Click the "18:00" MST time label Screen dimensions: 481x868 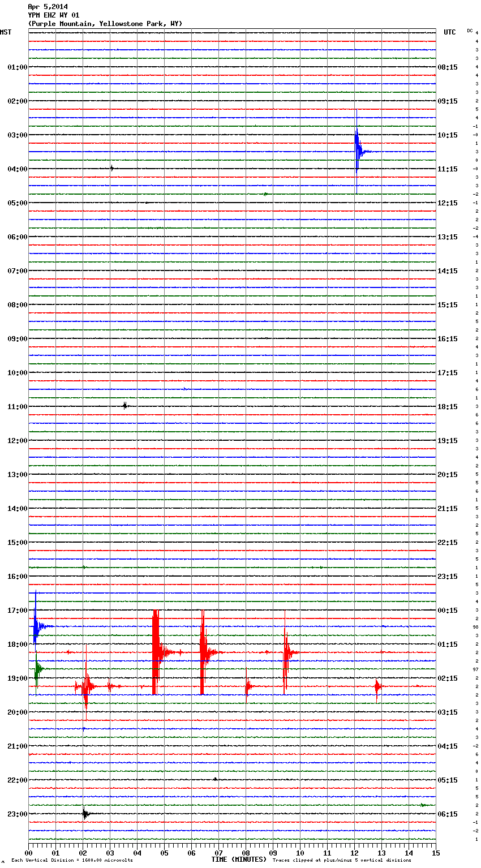18,644
